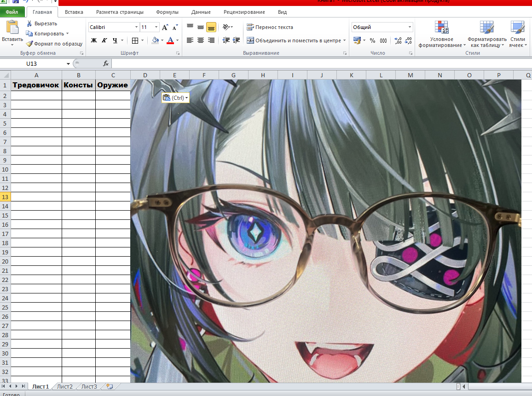
Task: Click Wrap Text (Перенос текста)
Action: (270, 27)
